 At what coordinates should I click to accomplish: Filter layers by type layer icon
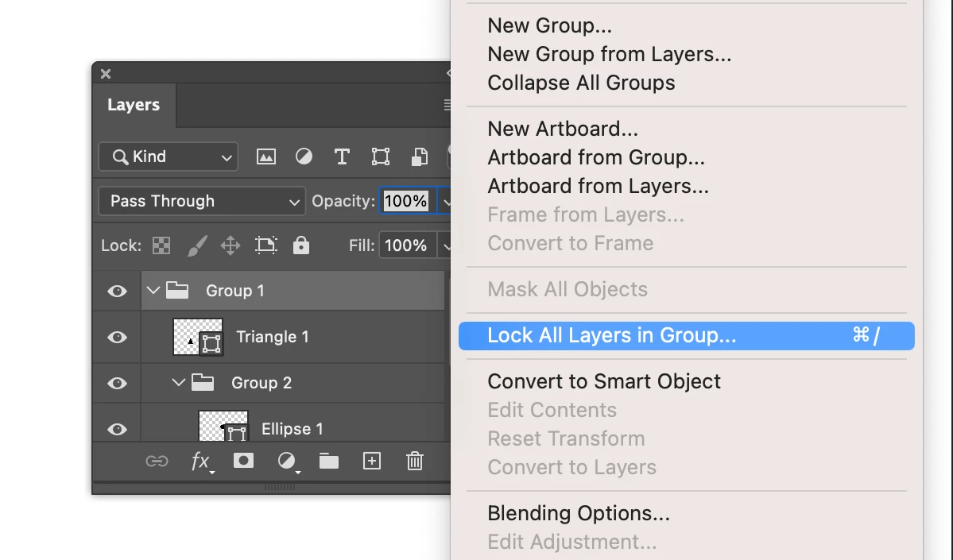click(x=343, y=156)
